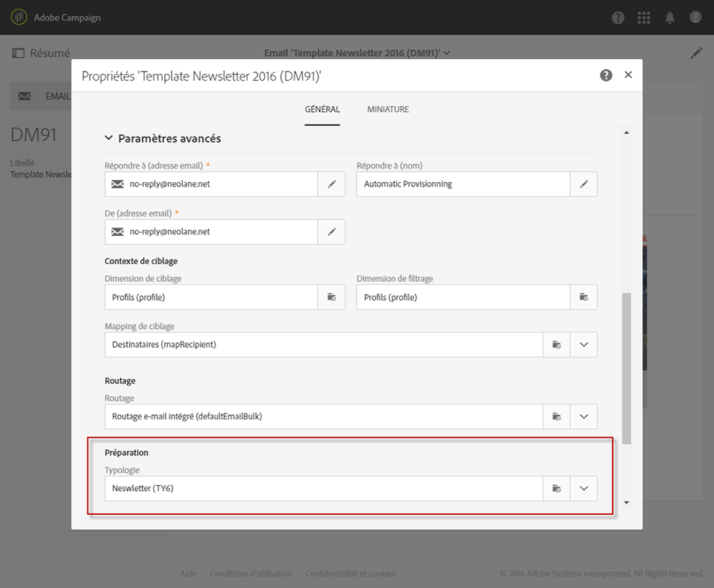
Task: Click the Résumé heading label
Action: click(50, 53)
